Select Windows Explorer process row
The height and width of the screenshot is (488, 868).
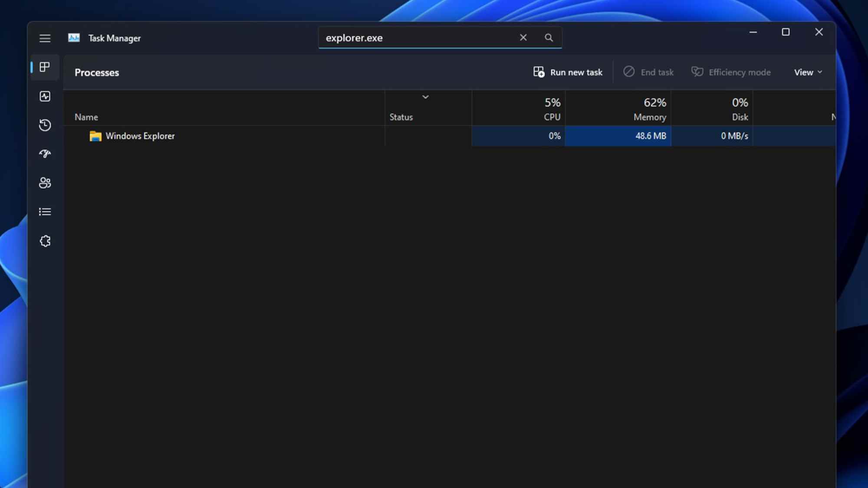tap(238, 136)
